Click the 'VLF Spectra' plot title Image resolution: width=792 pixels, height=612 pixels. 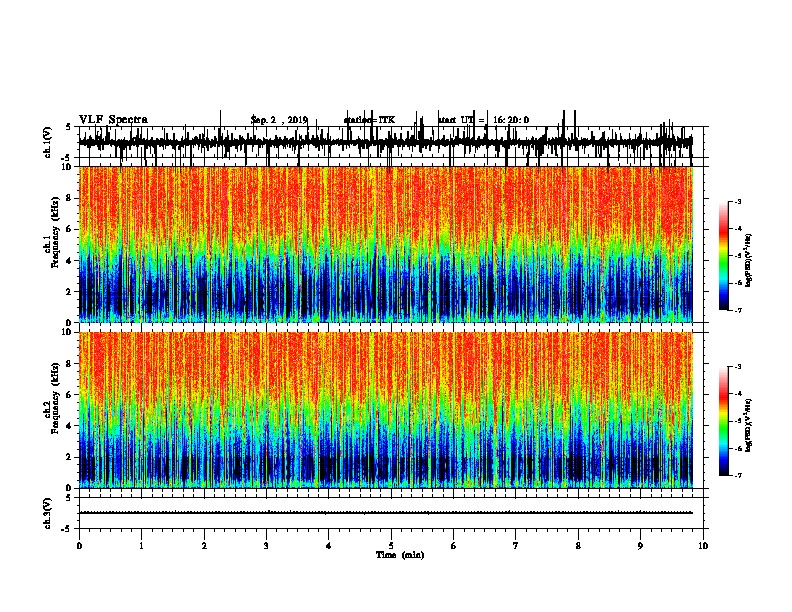[x=113, y=120]
